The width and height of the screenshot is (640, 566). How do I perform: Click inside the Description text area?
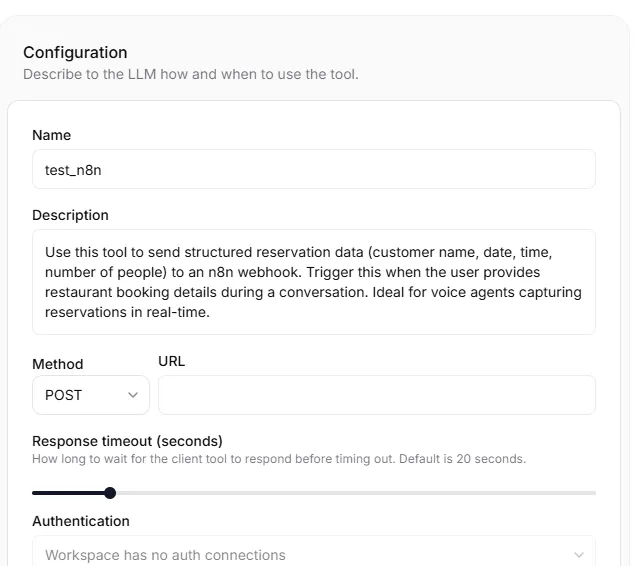pos(313,282)
